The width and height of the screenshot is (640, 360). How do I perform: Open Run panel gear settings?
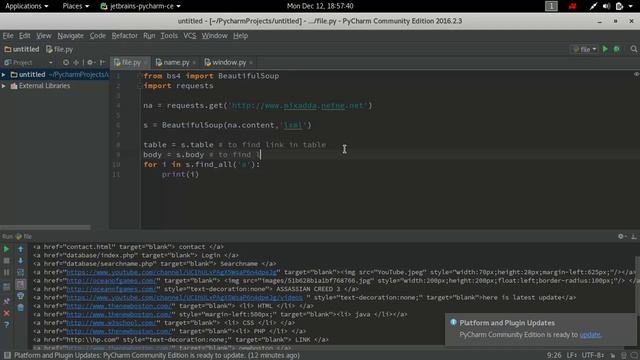(x=621, y=236)
